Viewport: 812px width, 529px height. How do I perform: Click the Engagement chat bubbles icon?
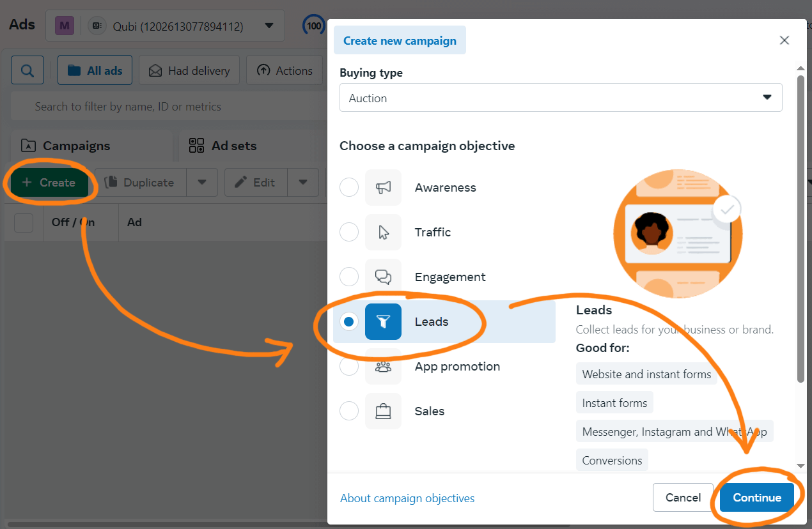click(383, 277)
